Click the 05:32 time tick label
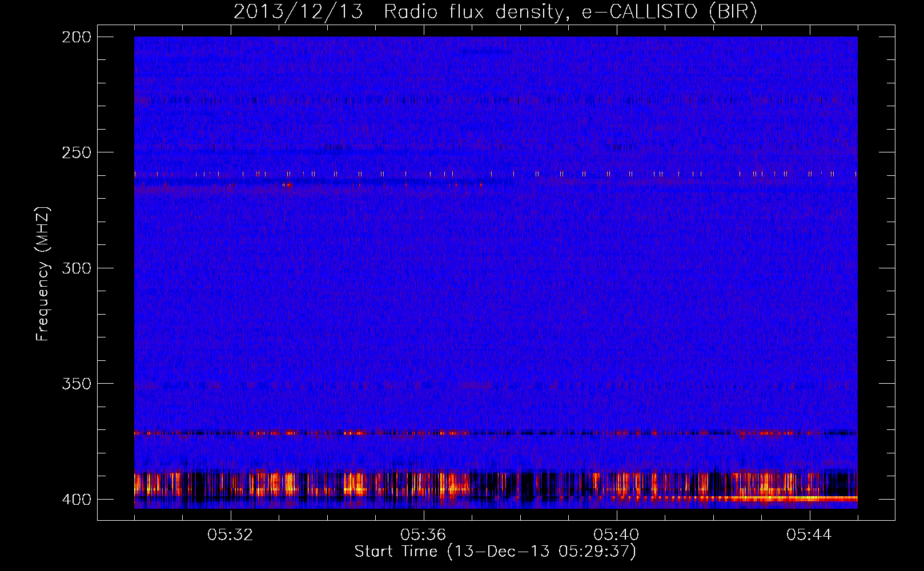This screenshot has height=571, width=924. click(x=230, y=535)
